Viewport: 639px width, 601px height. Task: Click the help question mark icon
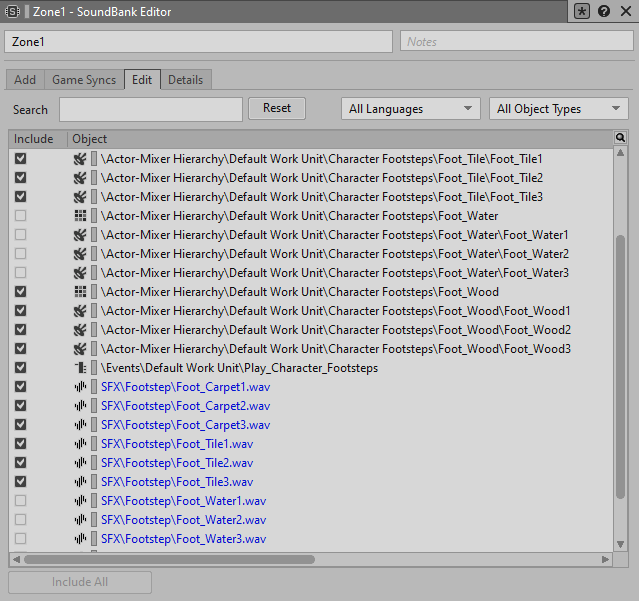[604, 12]
